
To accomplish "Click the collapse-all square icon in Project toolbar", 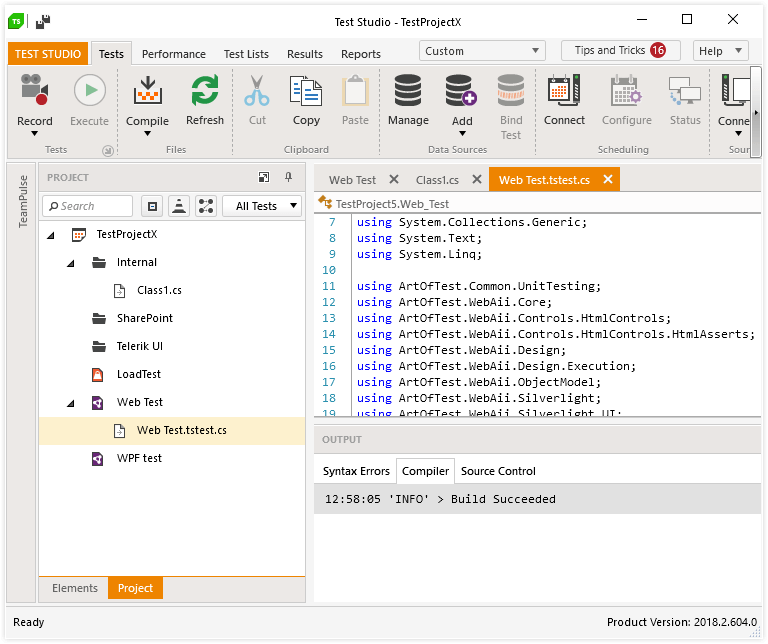I will (x=152, y=206).
